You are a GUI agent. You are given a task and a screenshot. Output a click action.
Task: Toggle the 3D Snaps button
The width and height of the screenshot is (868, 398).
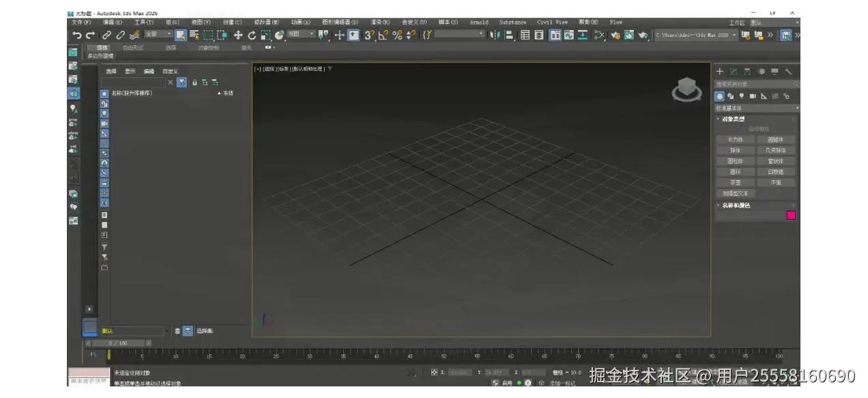pos(369,35)
